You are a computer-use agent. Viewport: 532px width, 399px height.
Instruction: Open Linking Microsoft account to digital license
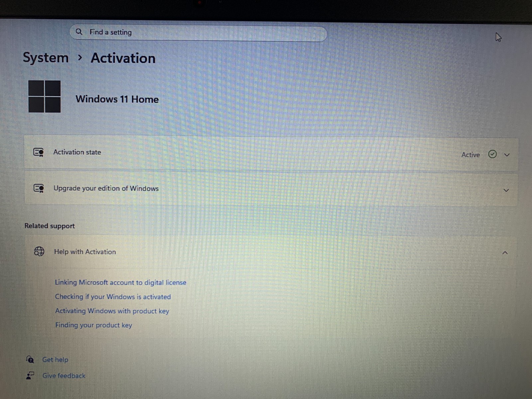pyautogui.click(x=120, y=282)
